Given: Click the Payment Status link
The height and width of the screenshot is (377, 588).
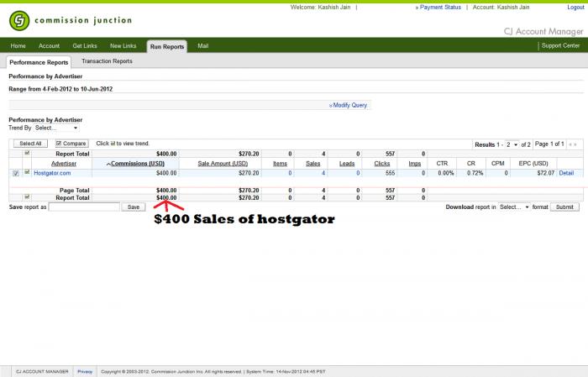Looking at the screenshot, I should tap(438, 7).
